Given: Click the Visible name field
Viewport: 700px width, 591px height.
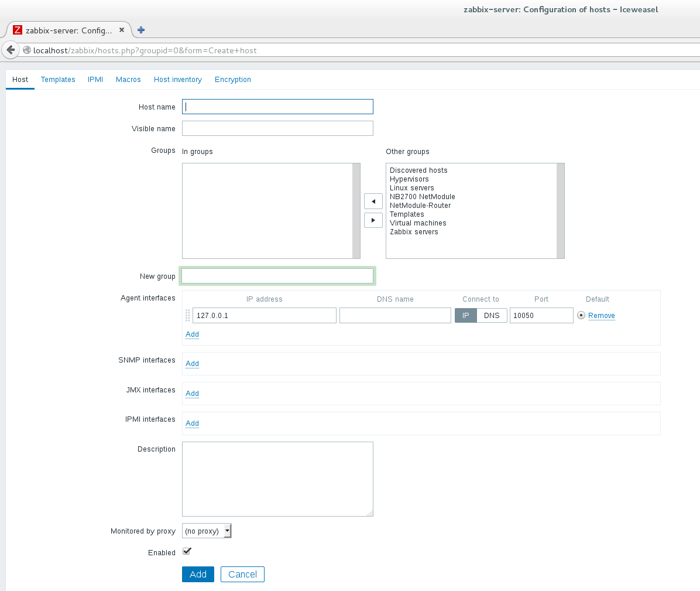Looking at the screenshot, I should [x=277, y=128].
